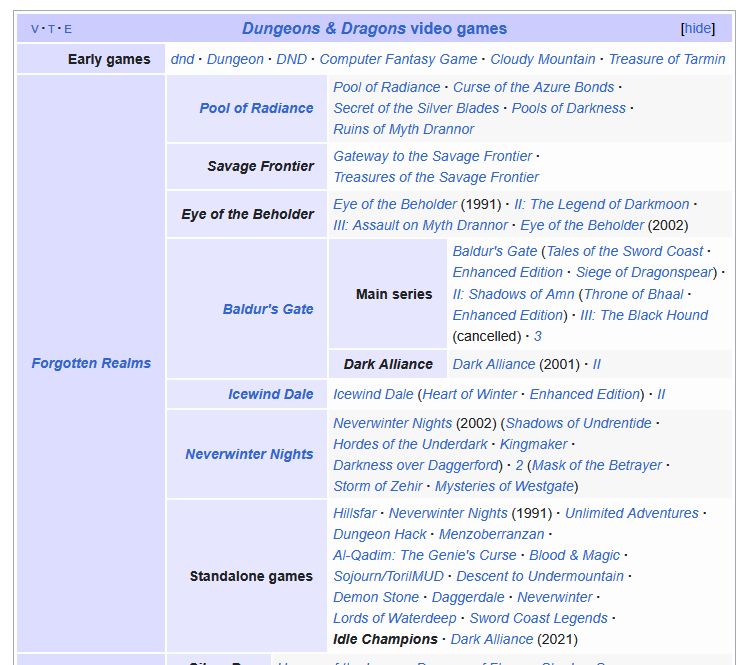Open Dark Alliance (2001) link
Viewport: 741px width, 665px height.
[494, 364]
